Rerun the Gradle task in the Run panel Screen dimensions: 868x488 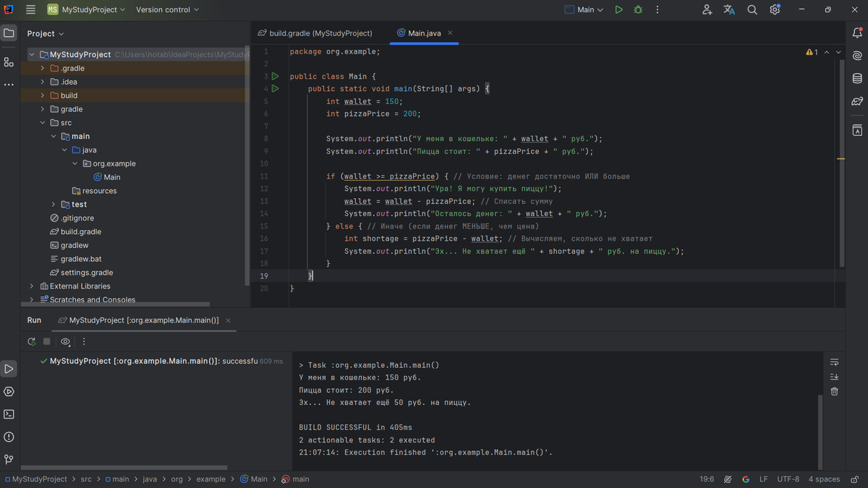[32, 341]
